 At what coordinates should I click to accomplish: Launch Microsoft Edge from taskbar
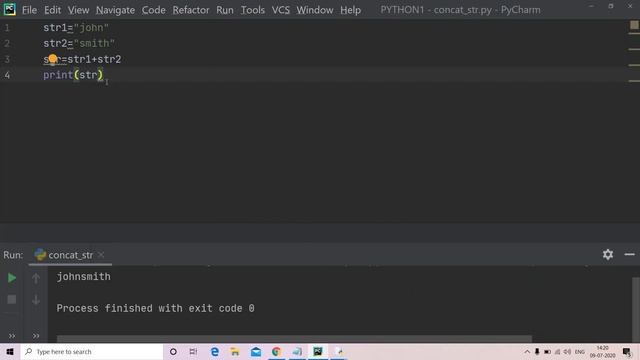click(x=215, y=351)
